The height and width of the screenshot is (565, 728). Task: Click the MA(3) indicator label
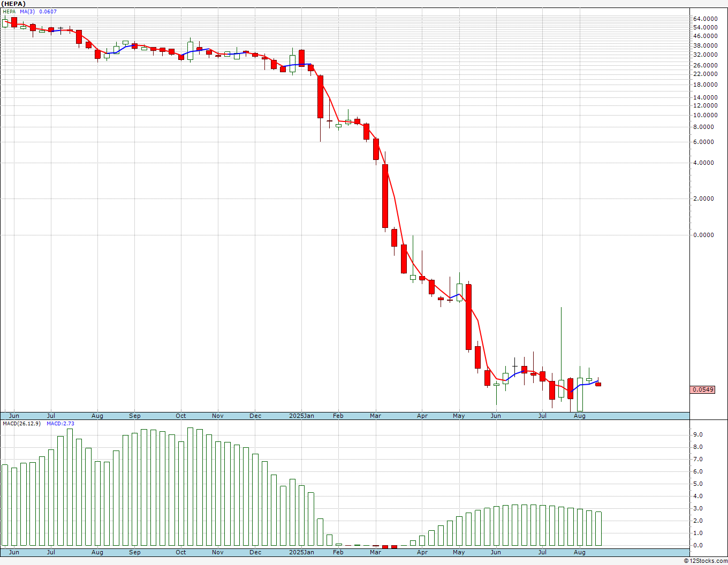(28, 11)
